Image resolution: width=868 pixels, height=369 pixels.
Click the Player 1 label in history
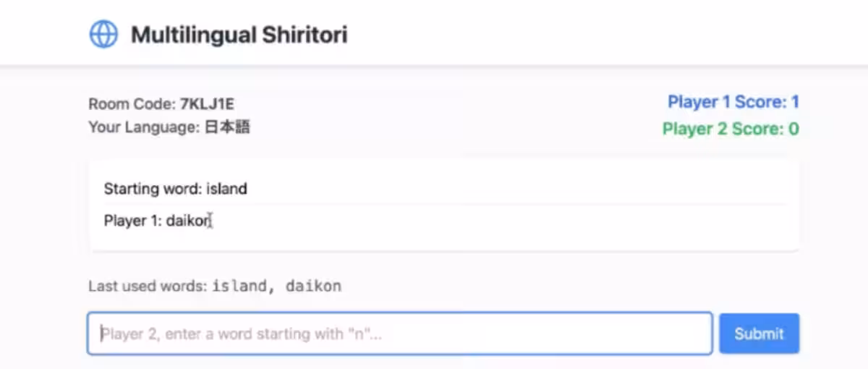coord(133,221)
